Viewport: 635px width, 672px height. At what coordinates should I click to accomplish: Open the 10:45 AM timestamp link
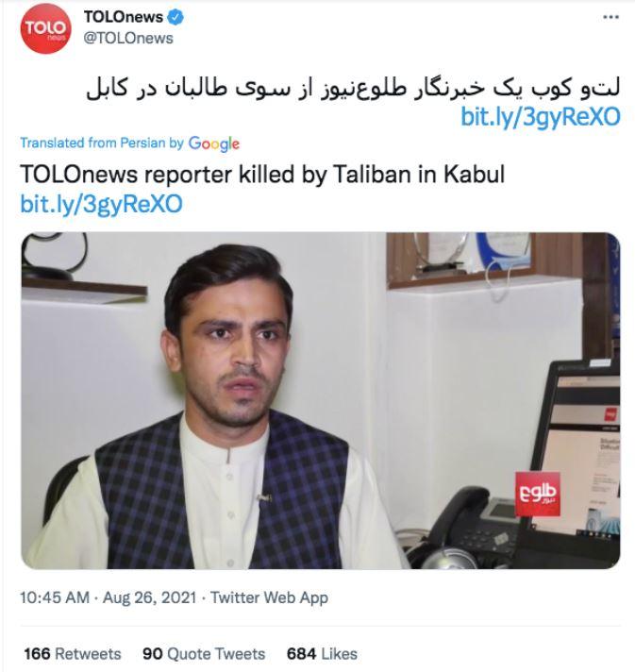pos(55,597)
